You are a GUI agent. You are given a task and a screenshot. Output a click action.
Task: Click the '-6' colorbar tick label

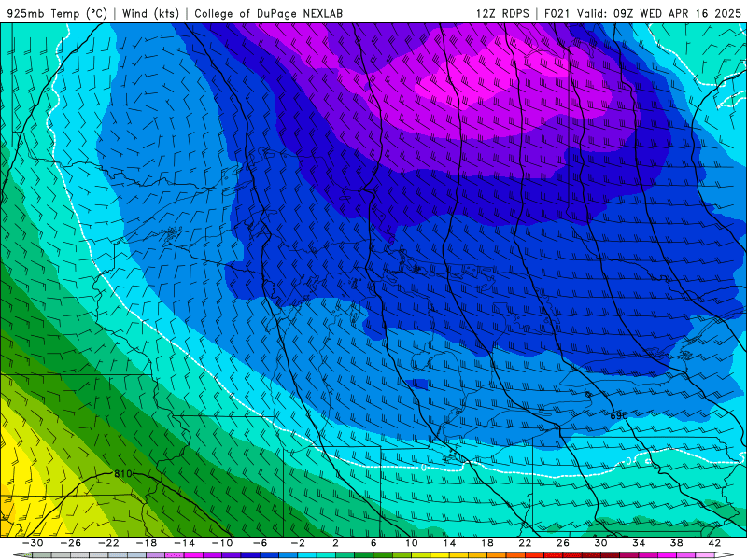pyautogui.click(x=261, y=543)
